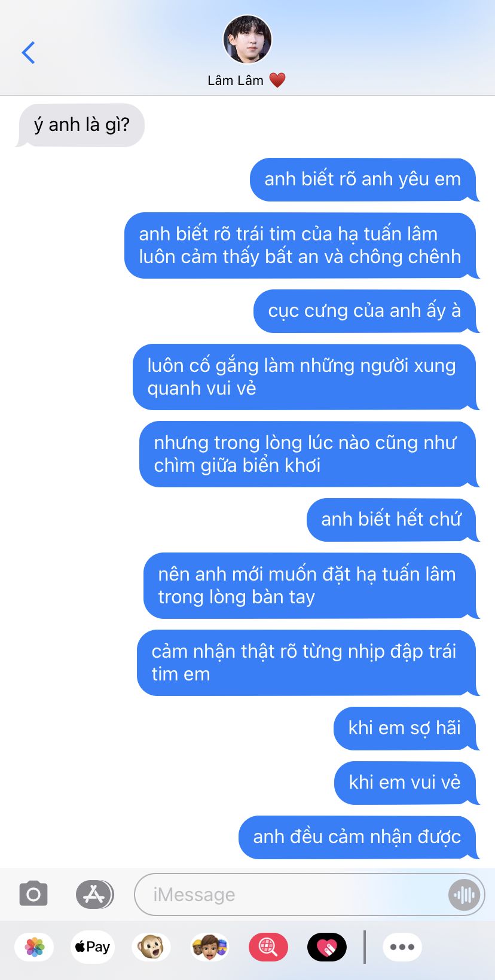Tap the received message "ý anh là gì?"
495x980 pixels.
pos(81,125)
